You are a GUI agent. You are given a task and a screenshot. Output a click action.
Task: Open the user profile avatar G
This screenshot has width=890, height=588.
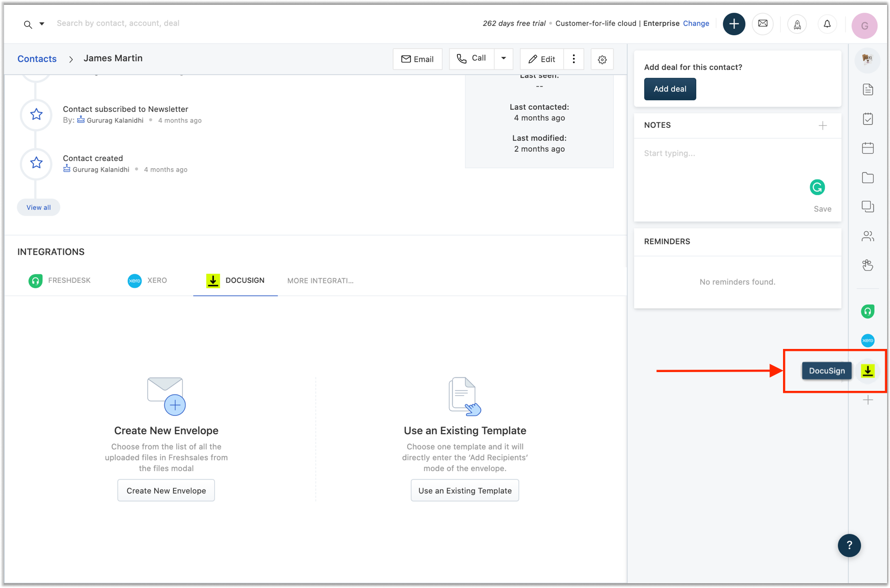864,26
